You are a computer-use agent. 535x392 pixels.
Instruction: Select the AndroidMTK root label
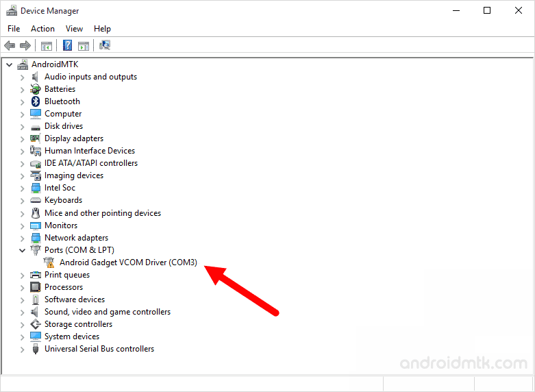55,64
